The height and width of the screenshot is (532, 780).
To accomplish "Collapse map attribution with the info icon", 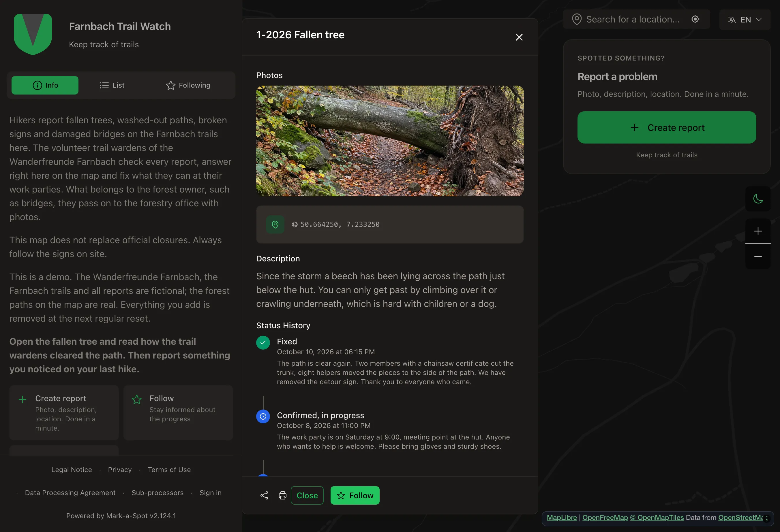I will [766, 518].
